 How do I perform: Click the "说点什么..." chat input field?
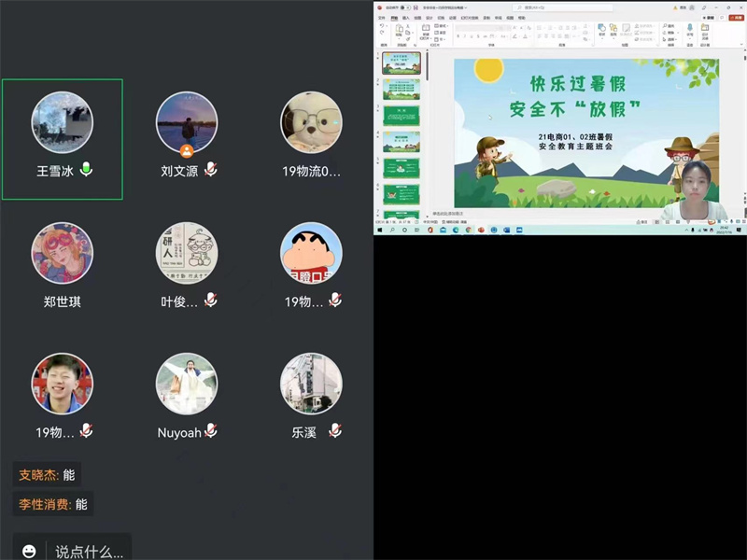[89, 552]
